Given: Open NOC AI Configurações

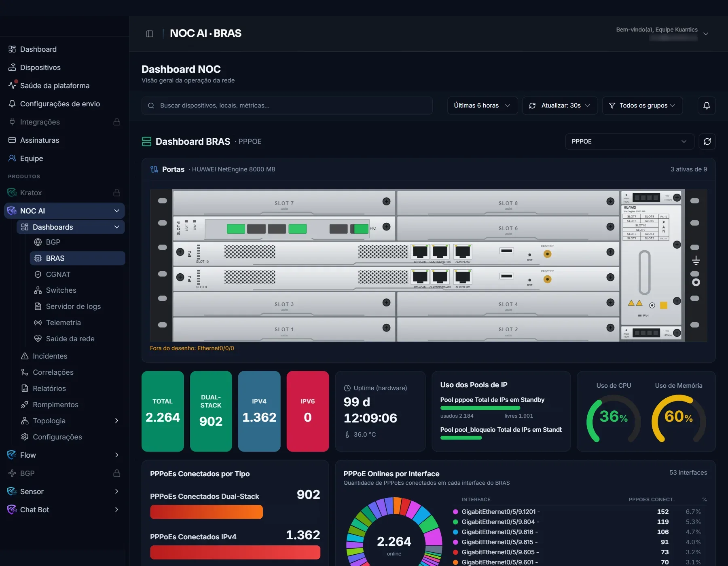Looking at the screenshot, I should (71, 437).
